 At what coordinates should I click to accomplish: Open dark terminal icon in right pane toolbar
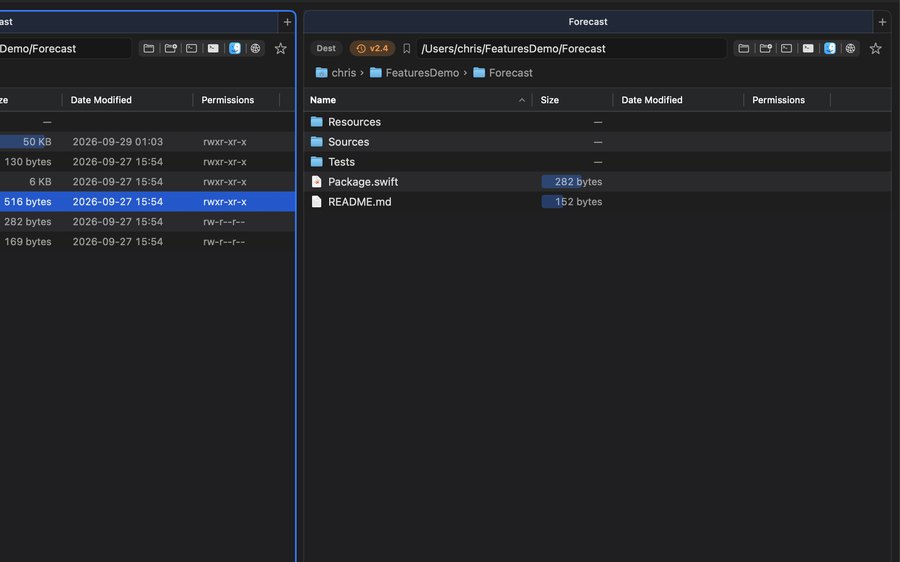pyautogui.click(x=786, y=48)
